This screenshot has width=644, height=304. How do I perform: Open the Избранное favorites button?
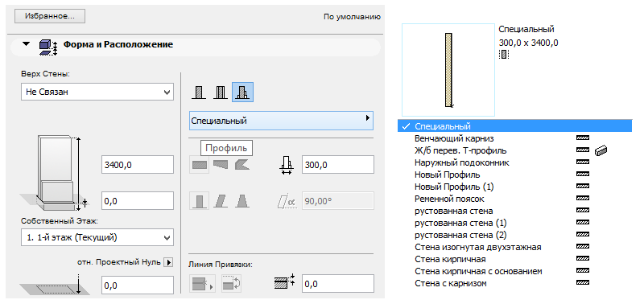point(50,16)
